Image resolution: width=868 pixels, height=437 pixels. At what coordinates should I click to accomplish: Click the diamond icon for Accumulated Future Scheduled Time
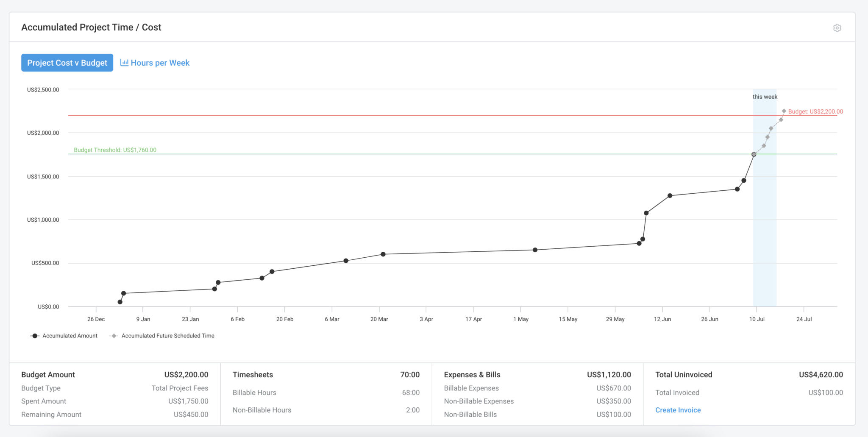113,335
